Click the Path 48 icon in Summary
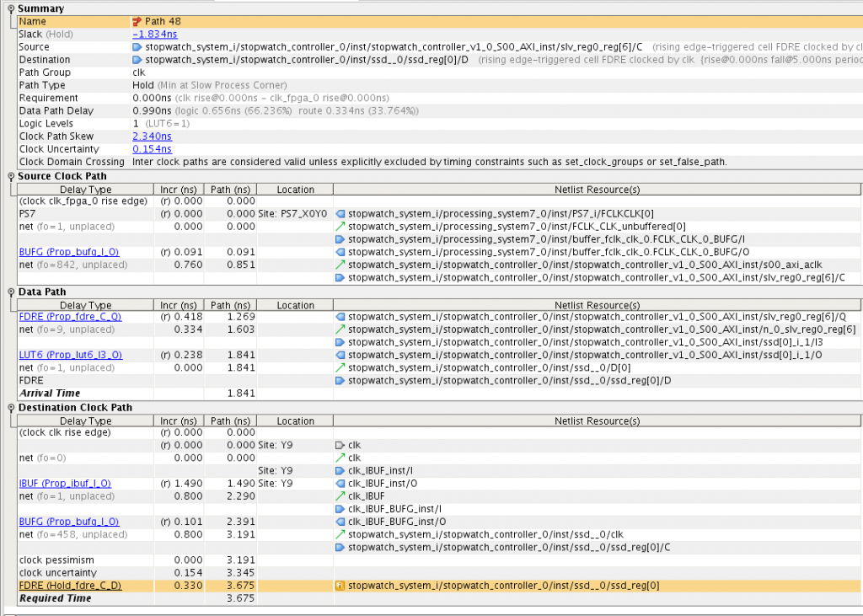 pyautogui.click(x=137, y=21)
